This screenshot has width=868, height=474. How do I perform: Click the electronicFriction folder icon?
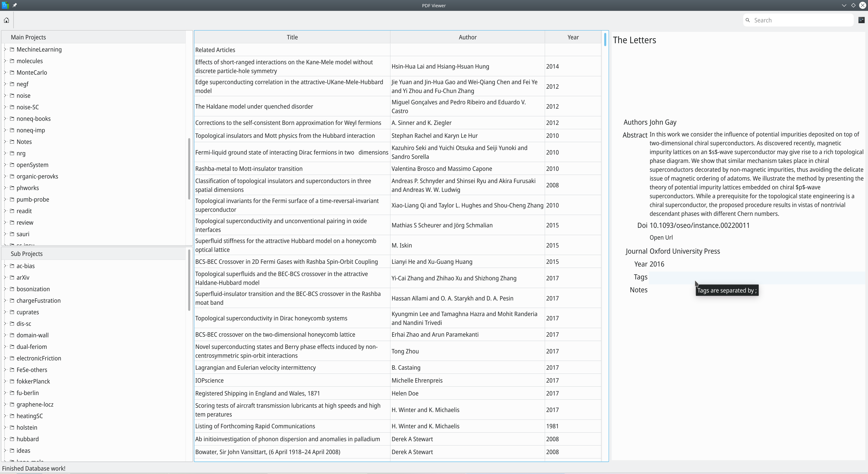click(x=12, y=358)
